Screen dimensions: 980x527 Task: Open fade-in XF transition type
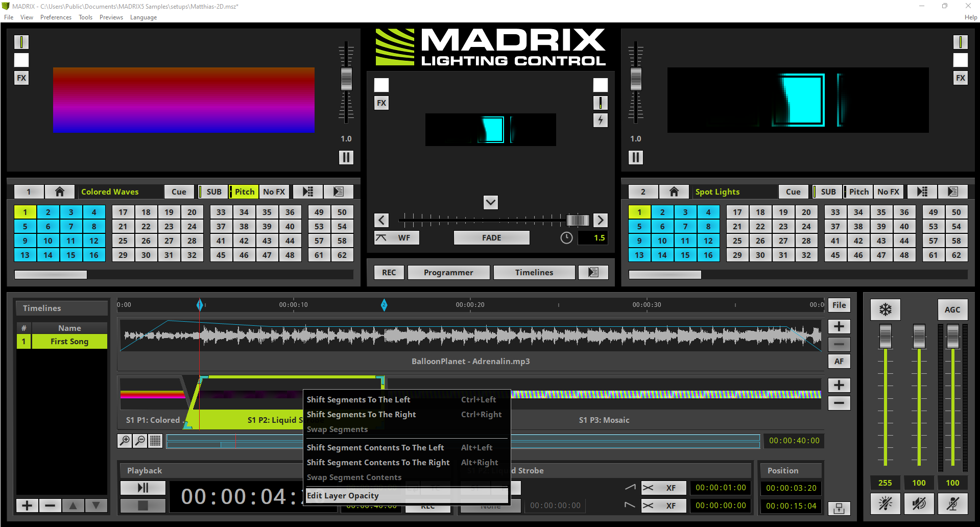(x=663, y=488)
